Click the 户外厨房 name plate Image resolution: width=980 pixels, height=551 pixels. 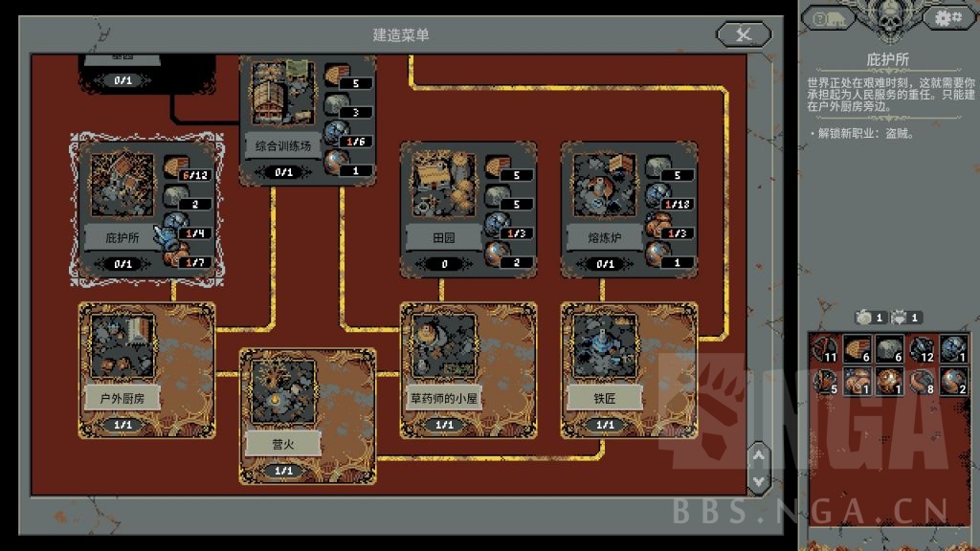tap(122, 399)
